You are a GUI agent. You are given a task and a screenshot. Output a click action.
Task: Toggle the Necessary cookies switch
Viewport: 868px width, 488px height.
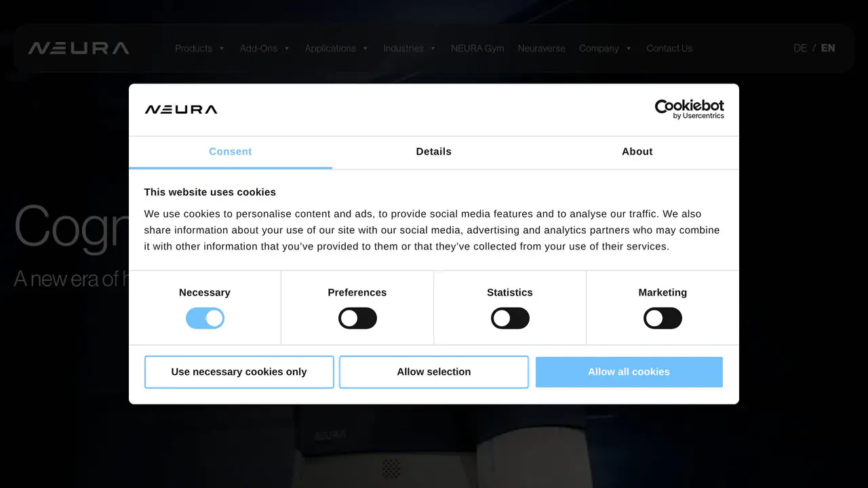point(205,319)
